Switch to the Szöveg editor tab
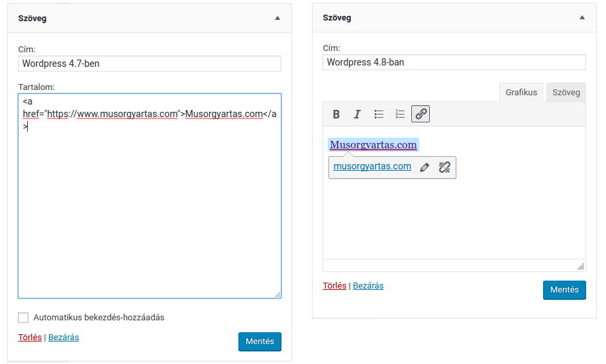 click(566, 93)
